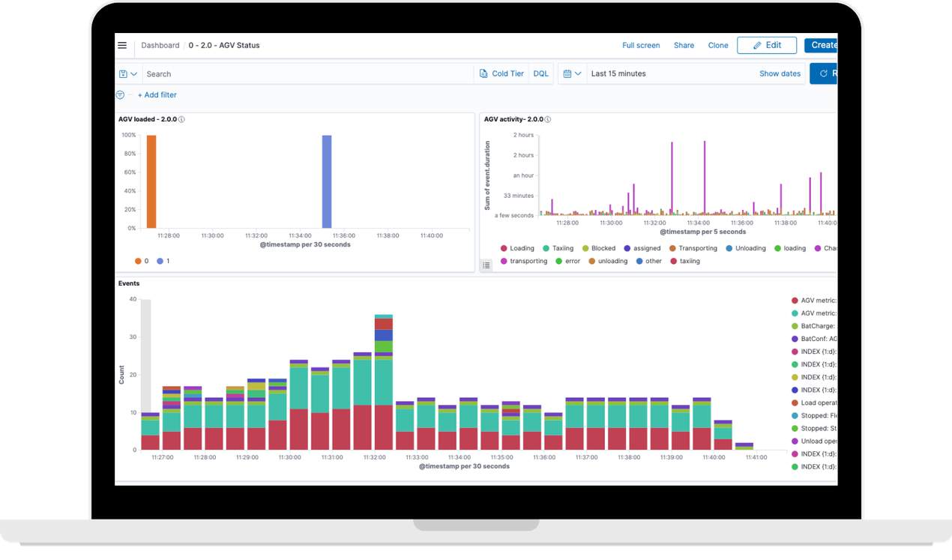Expand the Last 15 minutes time range
The image size is (952, 560).
click(618, 73)
